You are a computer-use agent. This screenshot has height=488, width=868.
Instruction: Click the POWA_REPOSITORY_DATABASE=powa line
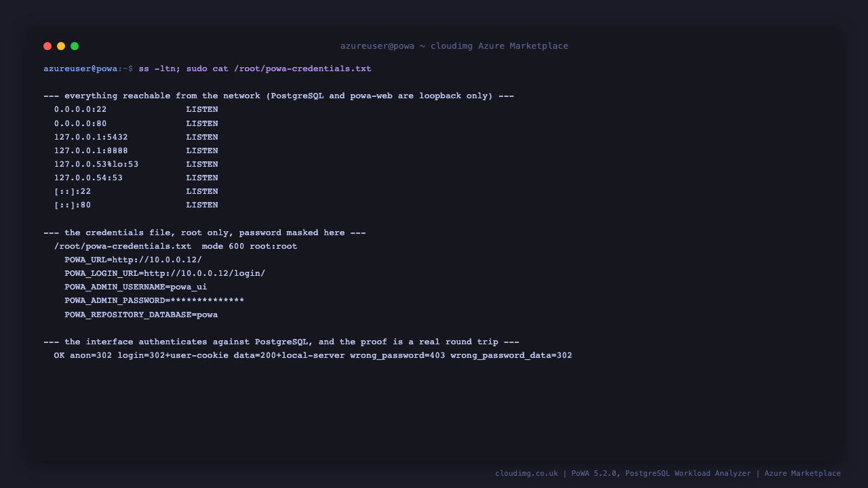(141, 314)
